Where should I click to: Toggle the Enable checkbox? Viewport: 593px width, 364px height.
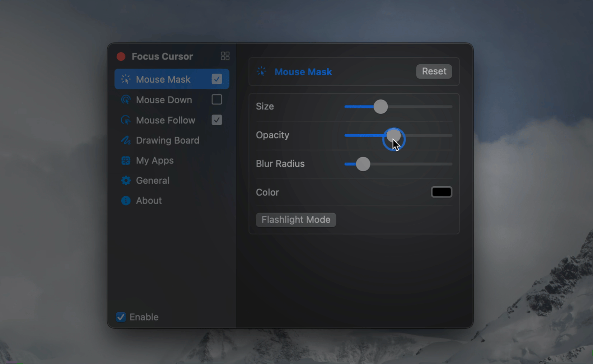[x=121, y=317]
